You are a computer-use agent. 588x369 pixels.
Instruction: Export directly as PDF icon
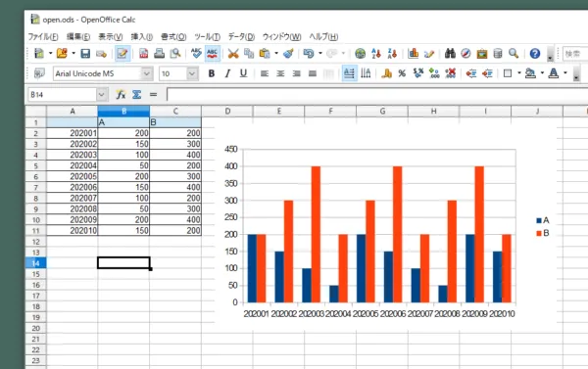point(144,54)
